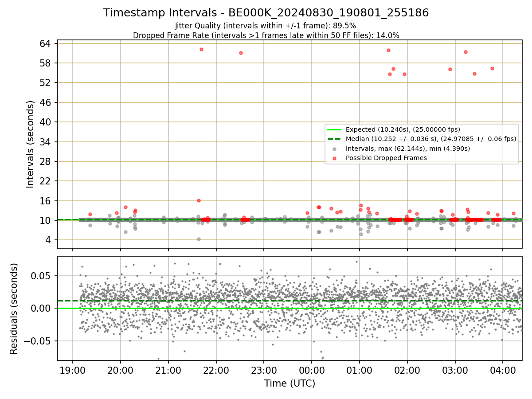Click the 'Intervals, max (62.144s), min (4.390s)' legend entry
This screenshot has width=532, height=399.
pyautogui.click(x=408, y=149)
